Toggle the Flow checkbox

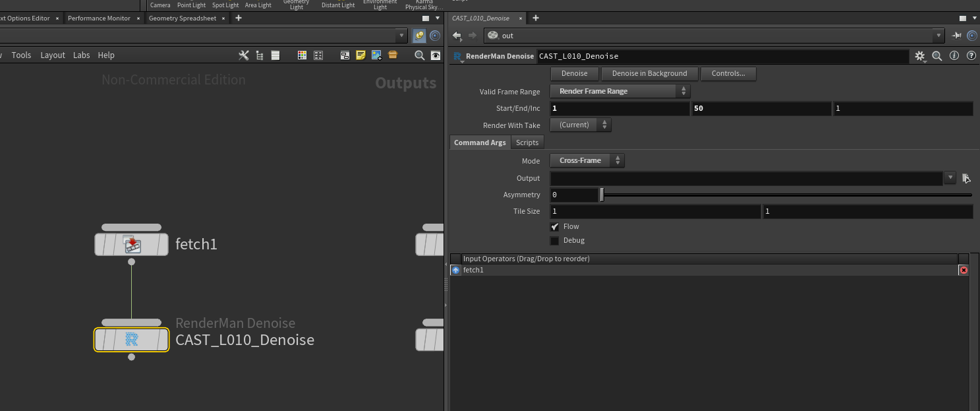coord(554,226)
